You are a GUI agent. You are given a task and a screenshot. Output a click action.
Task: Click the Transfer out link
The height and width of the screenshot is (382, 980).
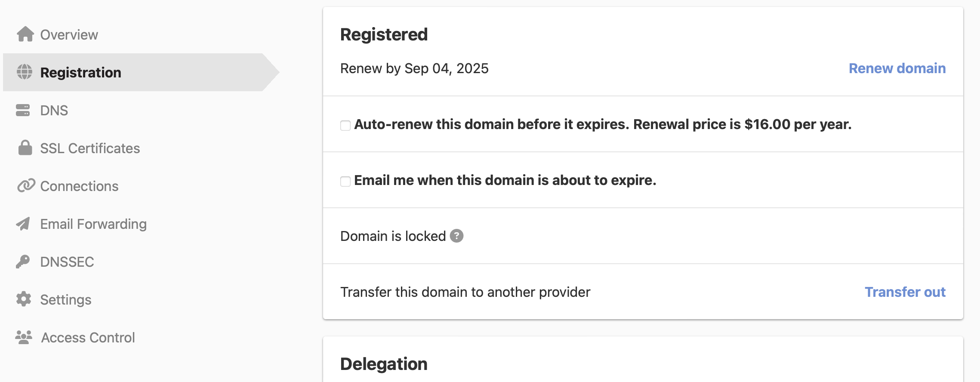(x=905, y=292)
